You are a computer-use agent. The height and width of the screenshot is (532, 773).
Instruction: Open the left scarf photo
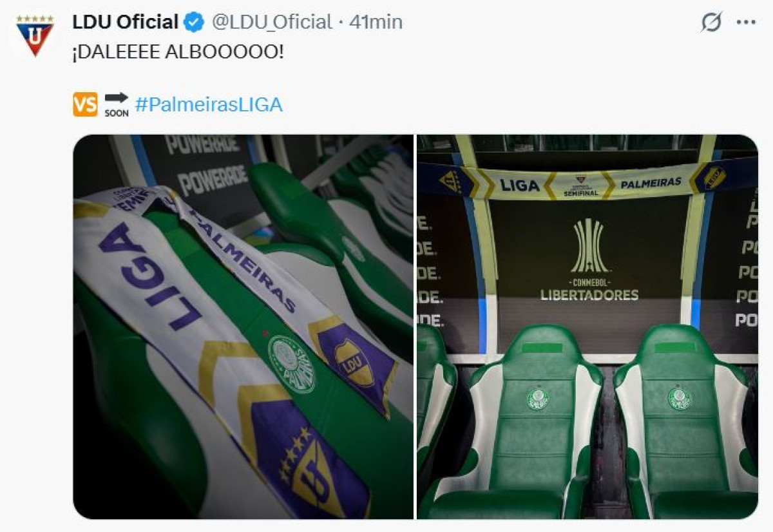click(x=243, y=327)
